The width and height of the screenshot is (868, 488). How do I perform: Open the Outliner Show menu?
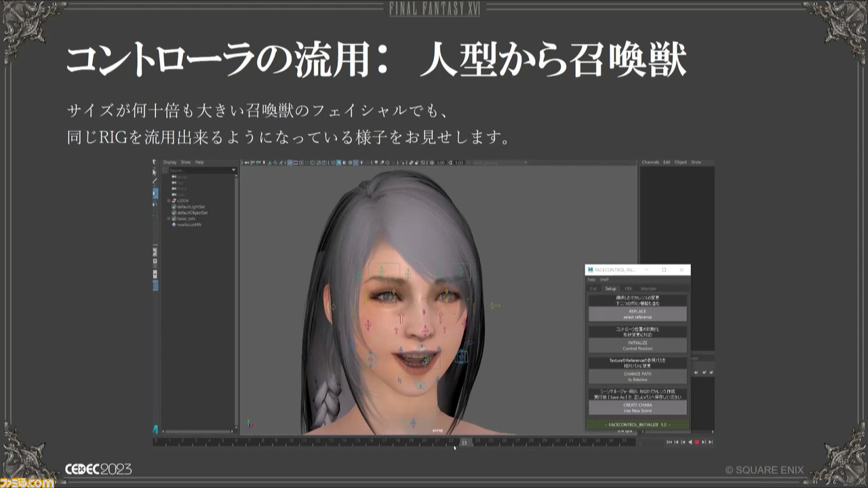185,163
